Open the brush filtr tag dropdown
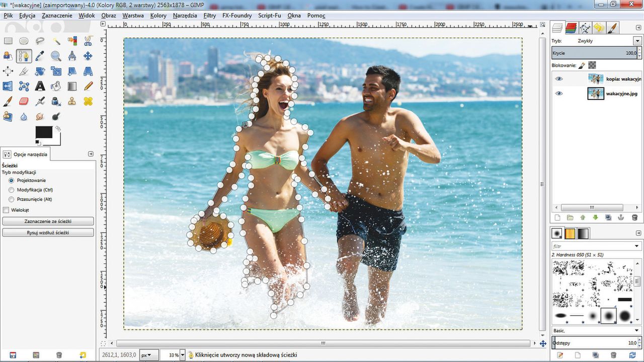Screen dimensions: 644x362 click(x=637, y=246)
